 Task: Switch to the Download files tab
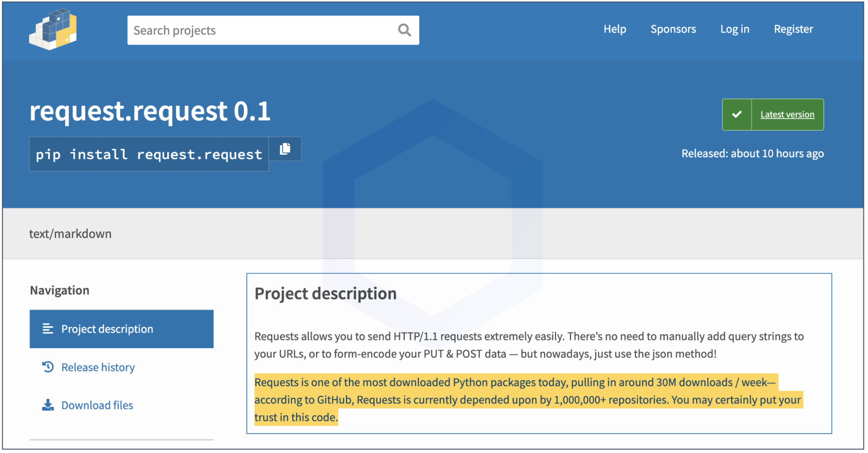coord(97,405)
